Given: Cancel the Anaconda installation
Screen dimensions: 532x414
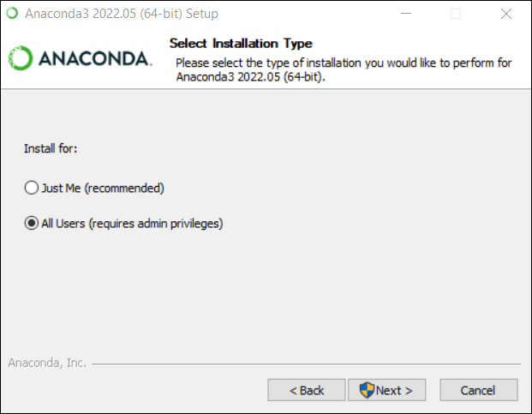Looking at the screenshot, I should 478,390.
